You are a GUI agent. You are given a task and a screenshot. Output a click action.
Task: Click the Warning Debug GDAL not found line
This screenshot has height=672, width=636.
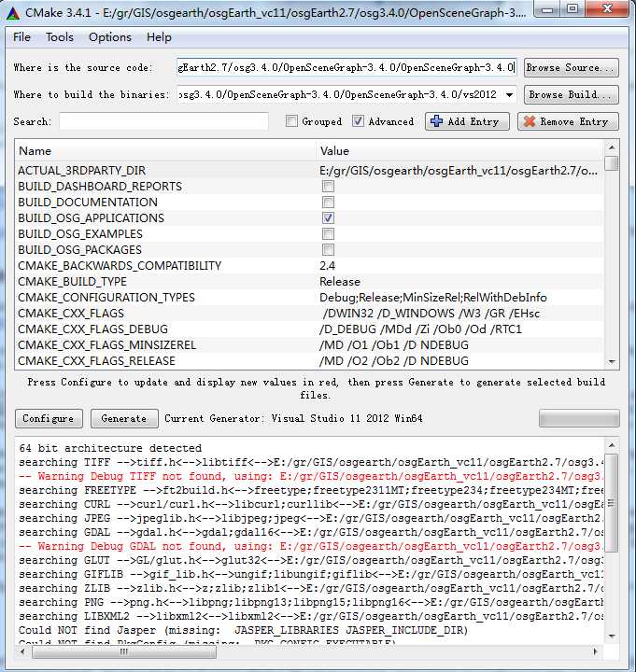coord(311,546)
